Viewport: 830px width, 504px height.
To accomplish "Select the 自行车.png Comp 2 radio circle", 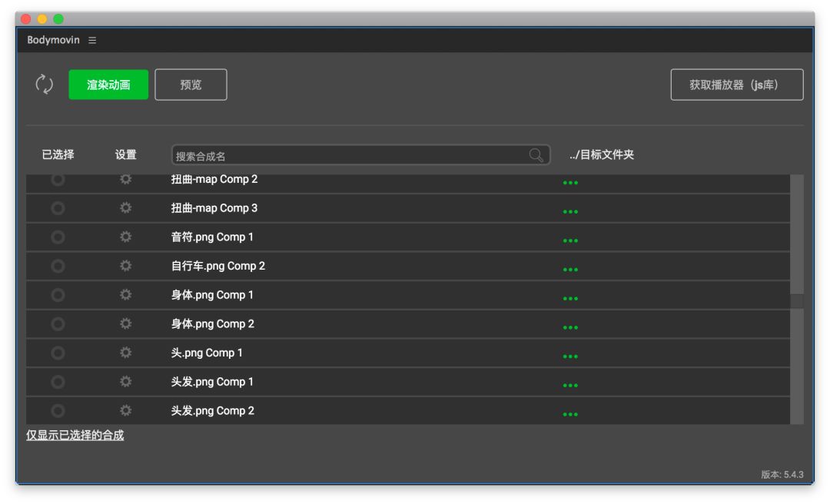I will (58, 266).
